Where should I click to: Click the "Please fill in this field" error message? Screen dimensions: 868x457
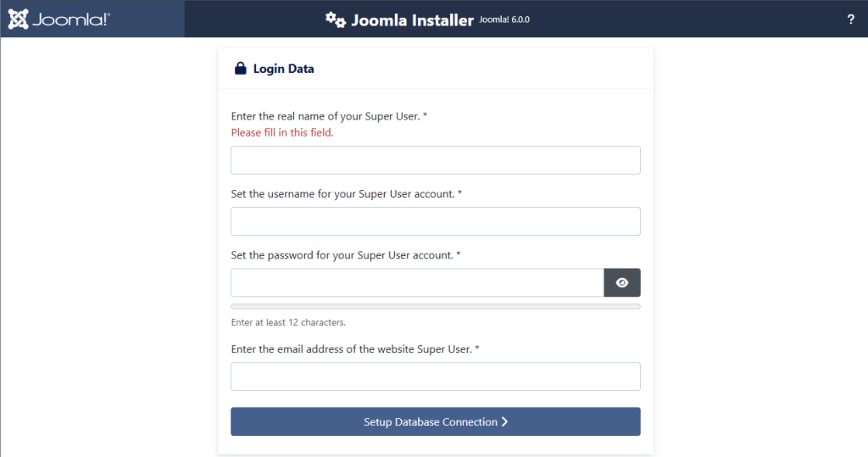(282, 133)
